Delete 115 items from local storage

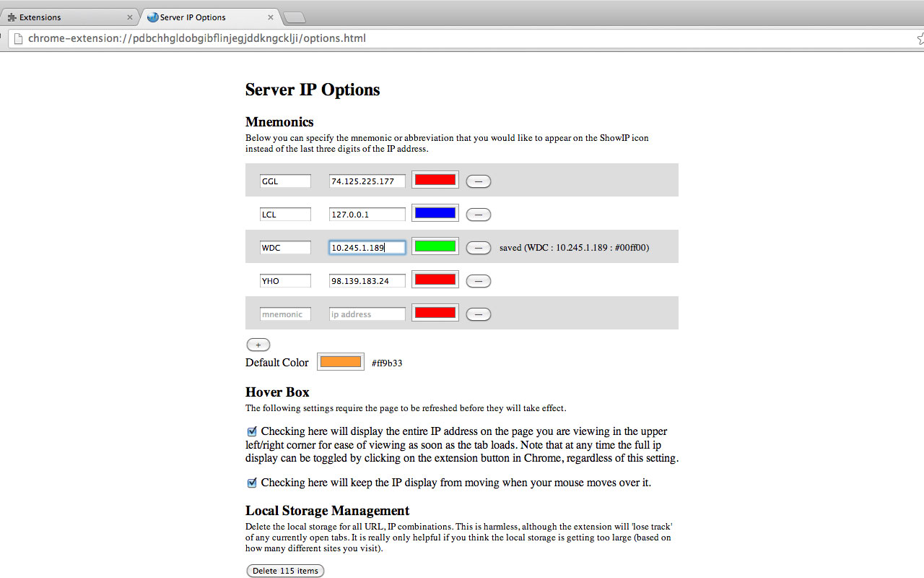tap(285, 571)
